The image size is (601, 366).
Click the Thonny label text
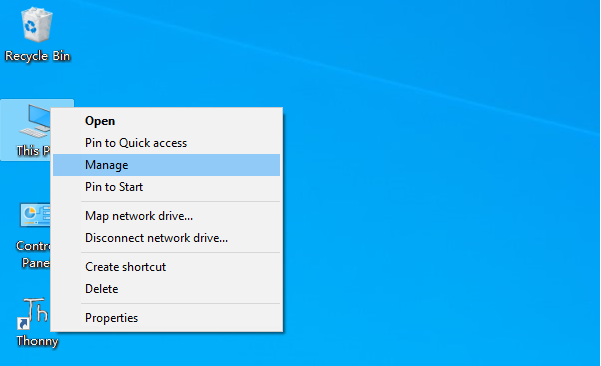[x=37, y=341]
